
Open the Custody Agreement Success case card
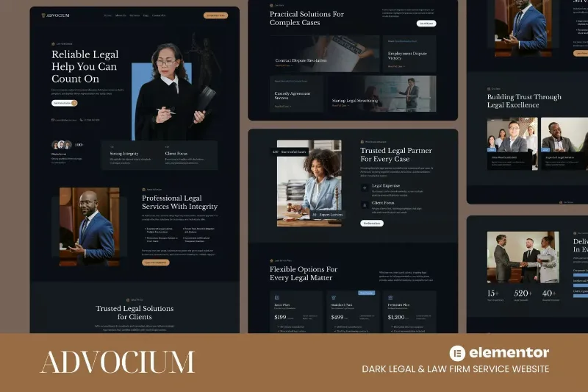pyautogui.click(x=297, y=94)
